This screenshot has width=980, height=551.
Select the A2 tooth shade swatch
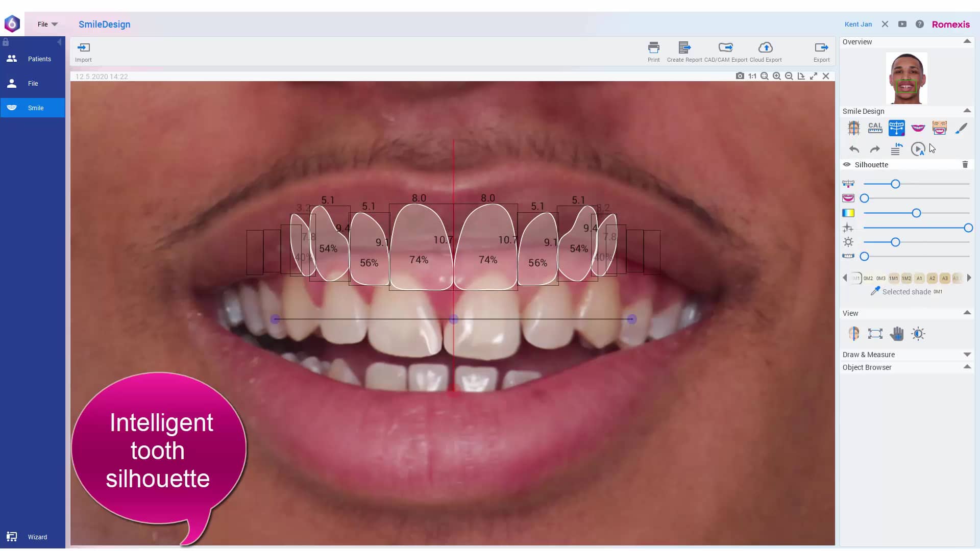[x=931, y=278]
